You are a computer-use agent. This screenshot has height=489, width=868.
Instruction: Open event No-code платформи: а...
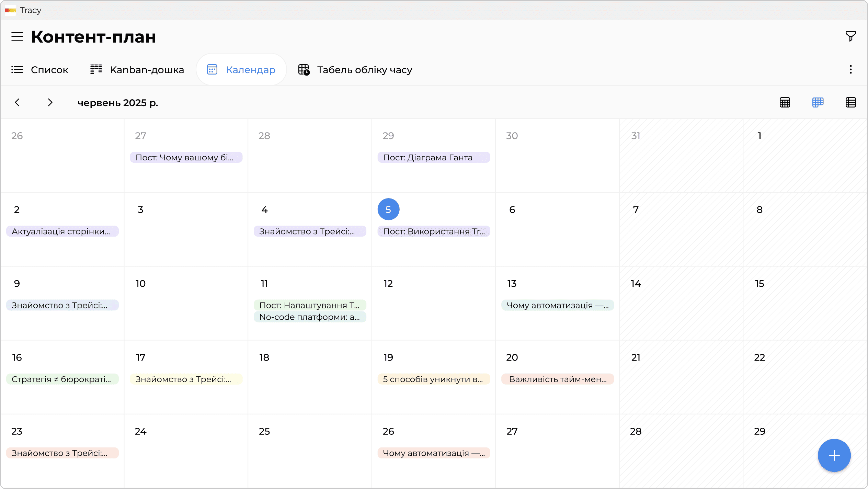point(310,317)
